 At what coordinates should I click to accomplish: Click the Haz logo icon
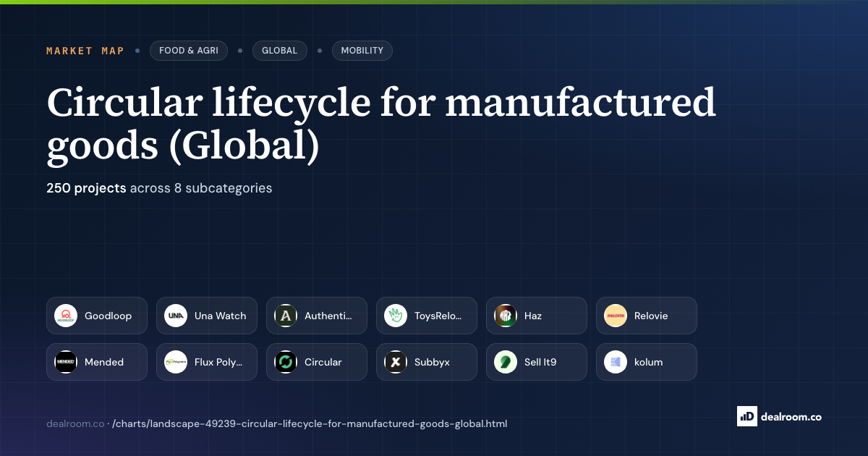point(506,316)
